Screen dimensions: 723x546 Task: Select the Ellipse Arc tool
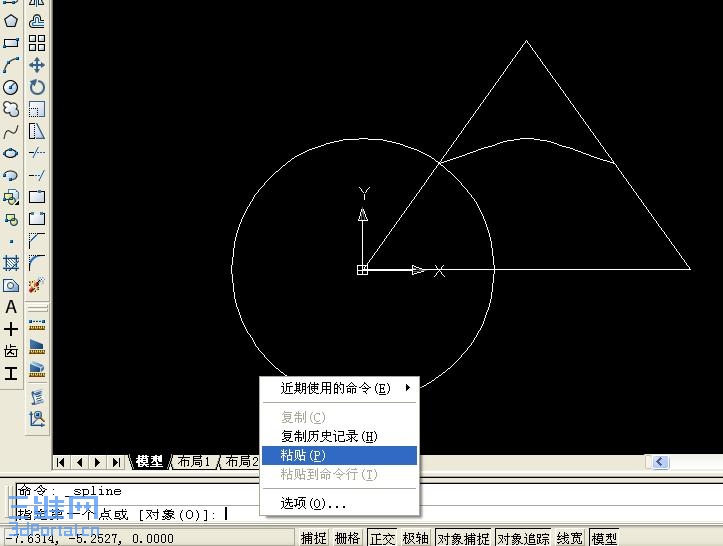click(x=11, y=175)
